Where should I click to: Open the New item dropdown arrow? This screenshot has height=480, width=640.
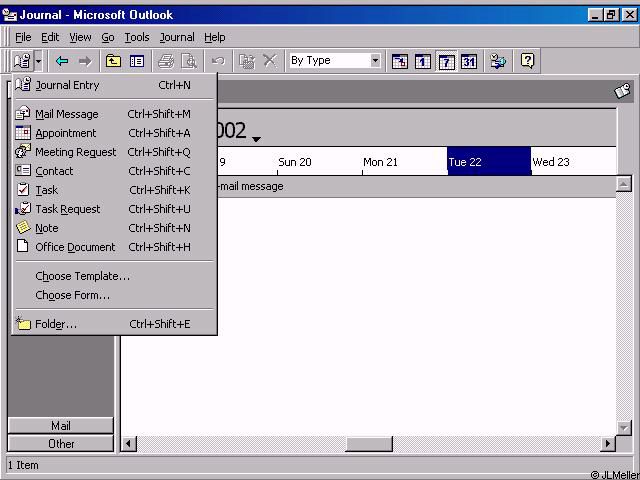(38, 62)
